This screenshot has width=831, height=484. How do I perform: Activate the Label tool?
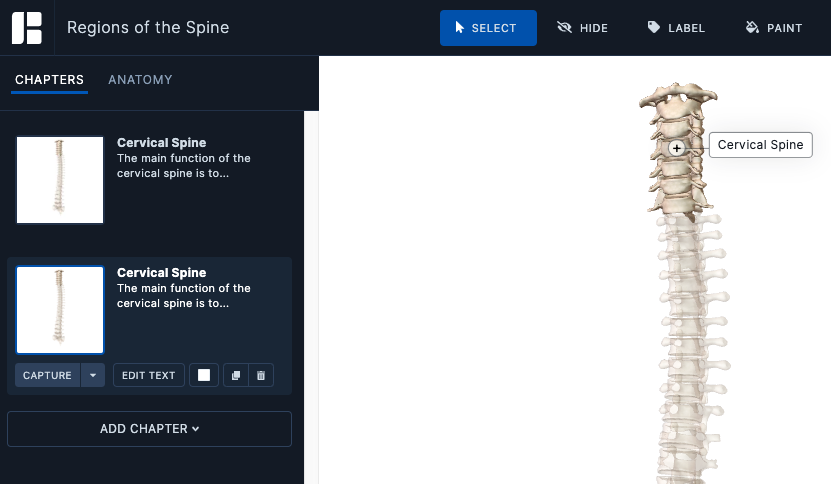(x=676, y=28)
